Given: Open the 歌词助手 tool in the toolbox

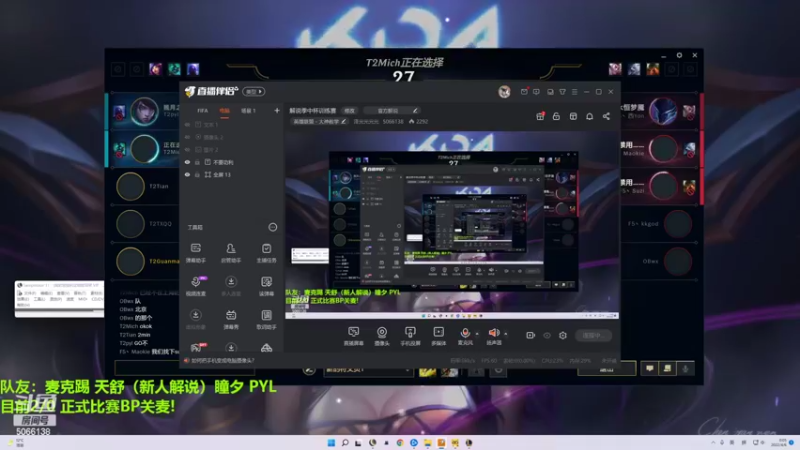Looking at the screenshot, I should tap(266, 319).
